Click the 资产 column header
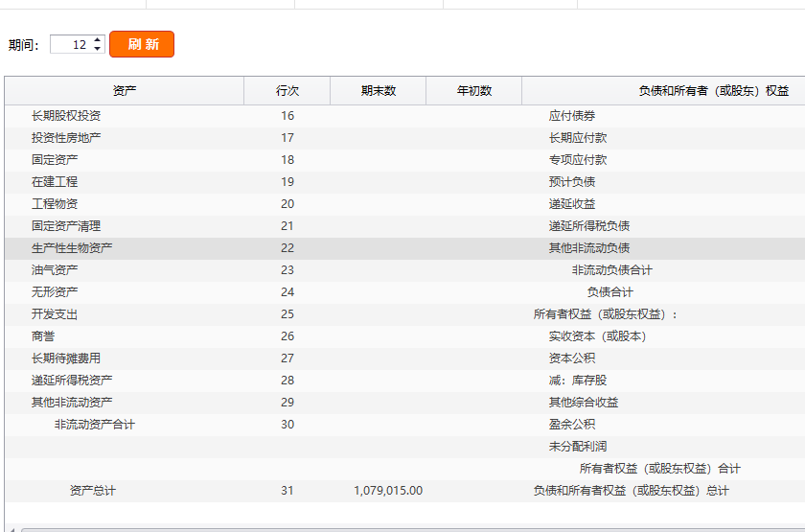Viewport: 805px width, 532px height. pos(125,91)
